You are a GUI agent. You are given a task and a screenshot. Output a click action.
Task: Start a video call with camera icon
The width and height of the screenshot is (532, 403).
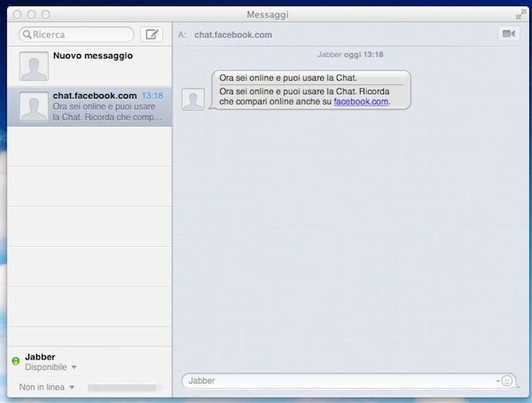(x=509, y=34)
